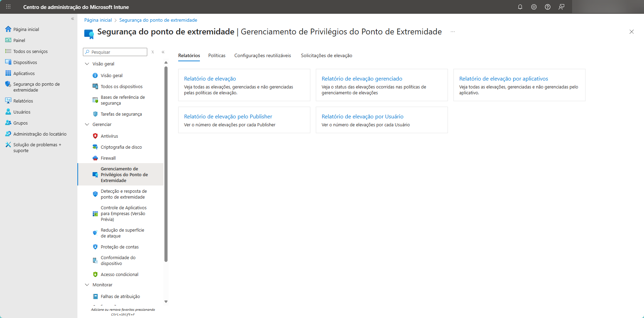
Task: Click the Usuários person icon
Action: pos(8,112)
